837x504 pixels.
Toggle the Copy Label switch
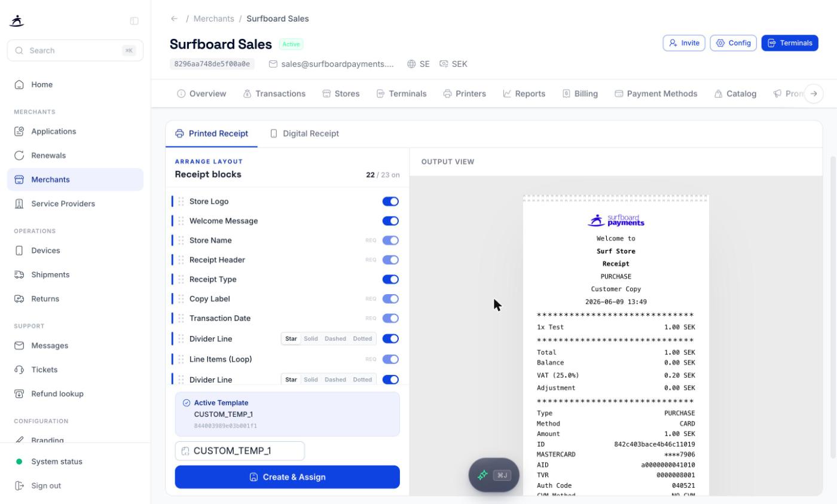[x=390, y=299]
